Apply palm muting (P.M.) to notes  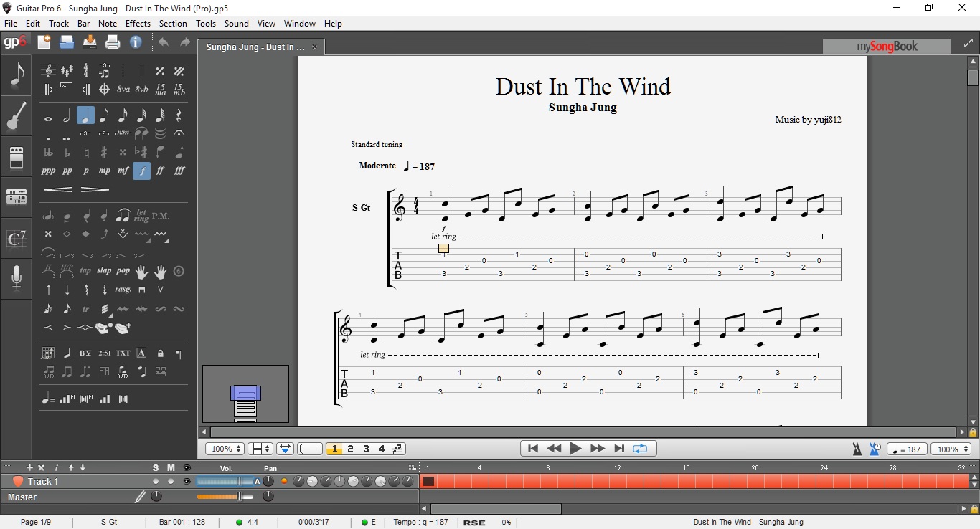click(x=162, y=216)
